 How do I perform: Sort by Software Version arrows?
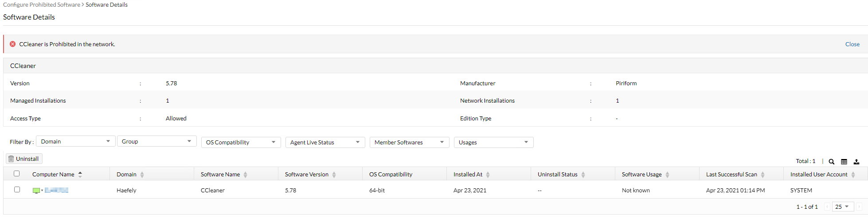click(334, 175)
